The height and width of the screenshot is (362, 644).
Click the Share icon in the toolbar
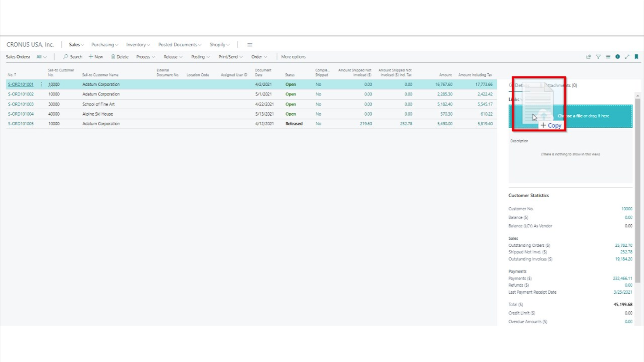coord(589,57)
